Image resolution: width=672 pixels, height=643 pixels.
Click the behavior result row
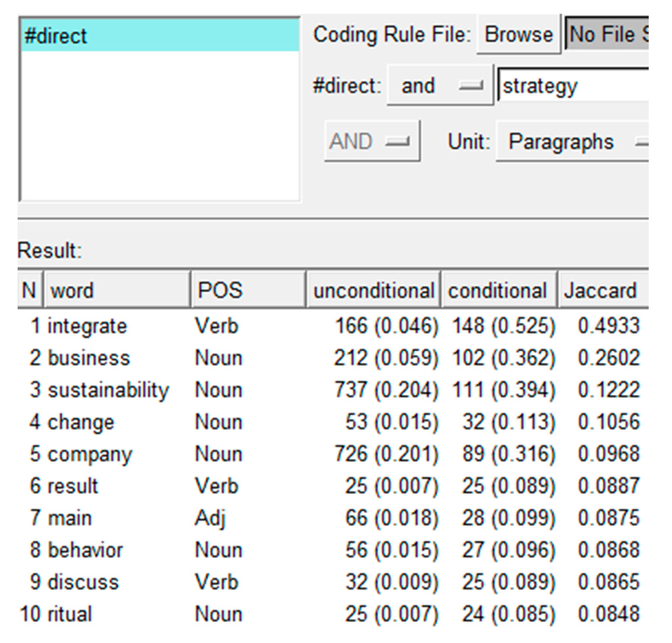(85, 550)
